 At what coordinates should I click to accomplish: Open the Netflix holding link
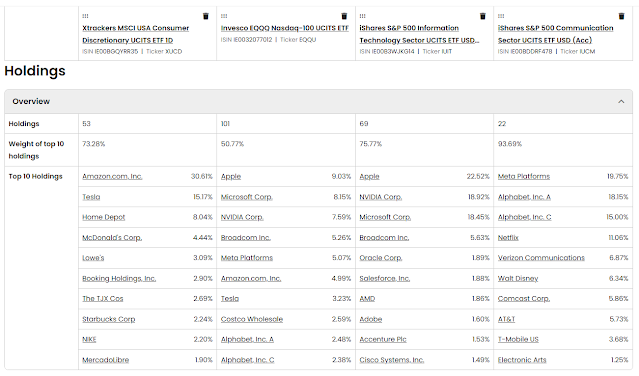coord(508,237)
